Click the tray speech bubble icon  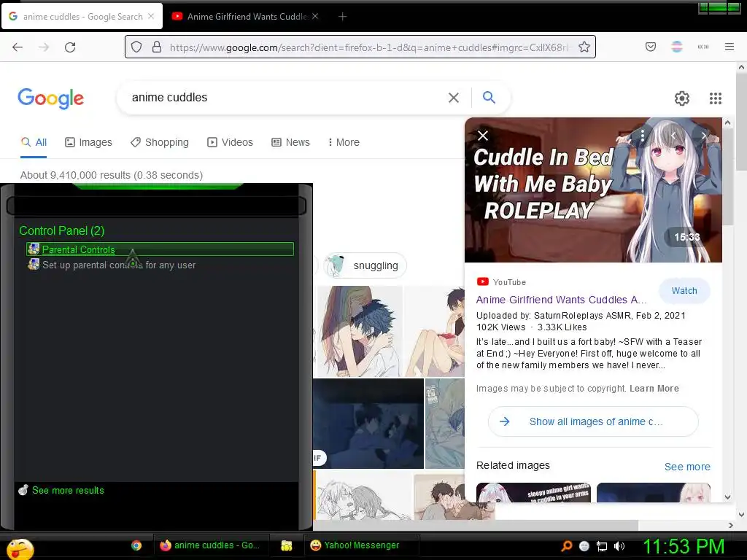click(584, 546)
